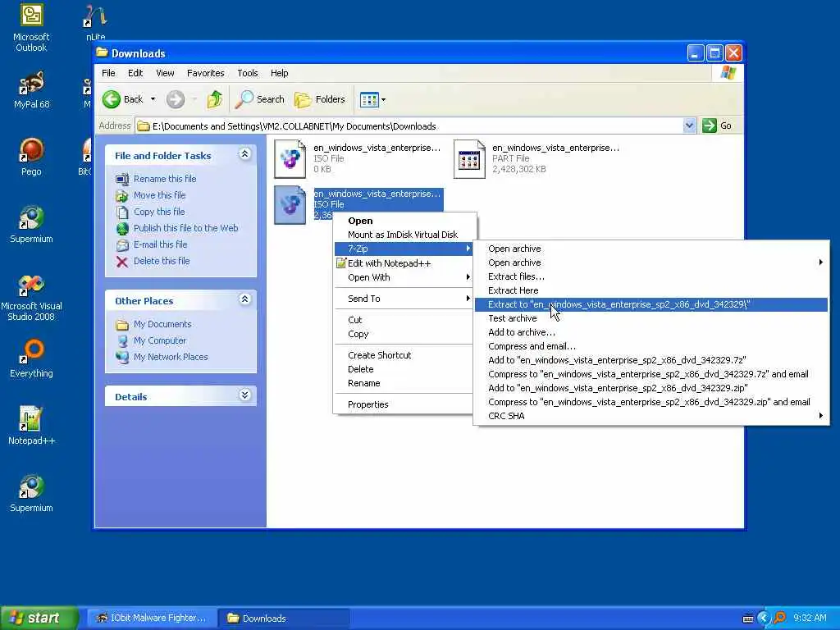840x630 pixels.
Task: Switch to IObit Malware Fighter taskbar button
Action: pos(152,619)
